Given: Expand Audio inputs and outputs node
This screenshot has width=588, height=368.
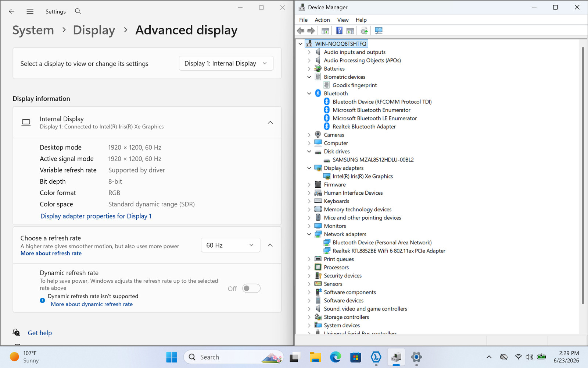Looking at the screenshot, I should tap(309, 52).
